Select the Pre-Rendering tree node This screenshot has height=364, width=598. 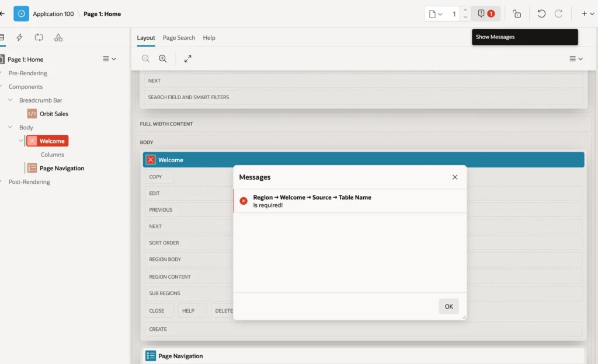click(x=28, y=73)
